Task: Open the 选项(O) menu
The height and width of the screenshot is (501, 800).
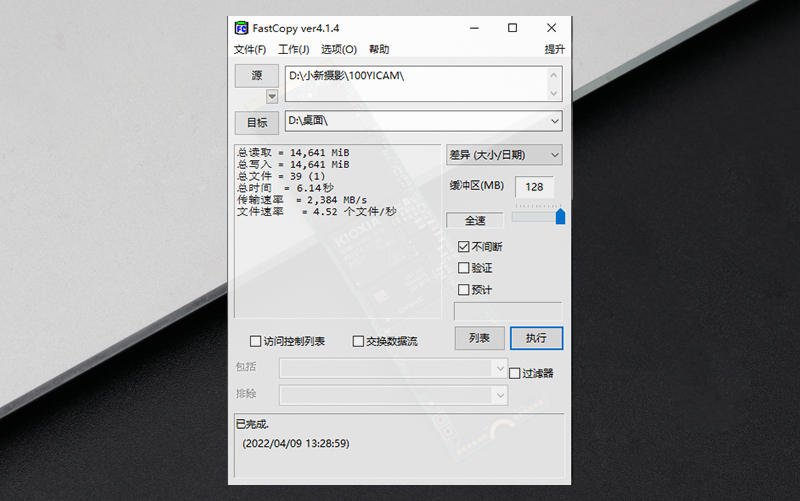Action: point(339,49)
